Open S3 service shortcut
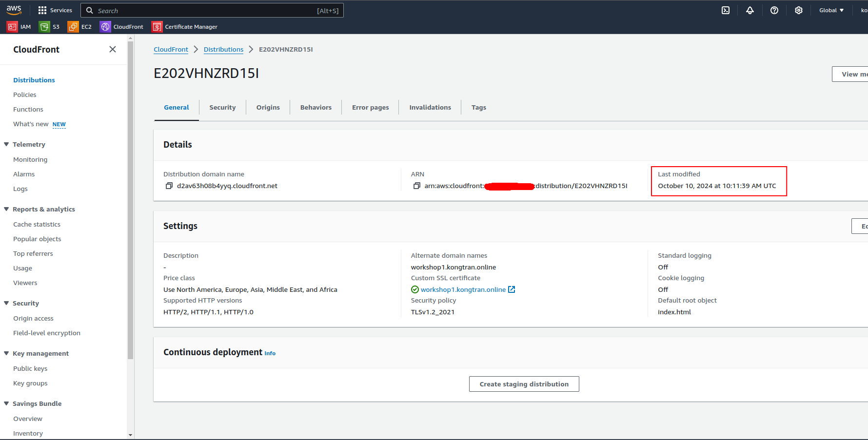The width and height of the screenshot is (868, 440). point(50,27)
